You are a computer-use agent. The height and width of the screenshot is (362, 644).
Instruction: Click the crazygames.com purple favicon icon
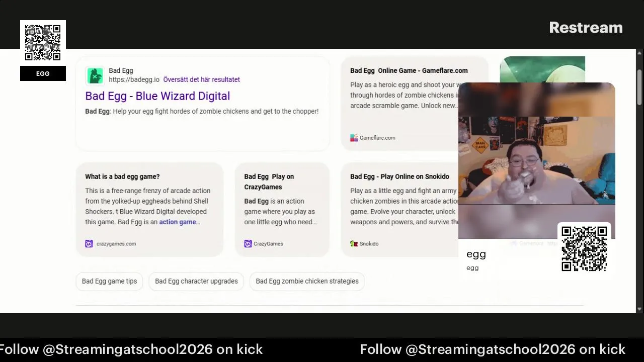click(x=89, y=244)
